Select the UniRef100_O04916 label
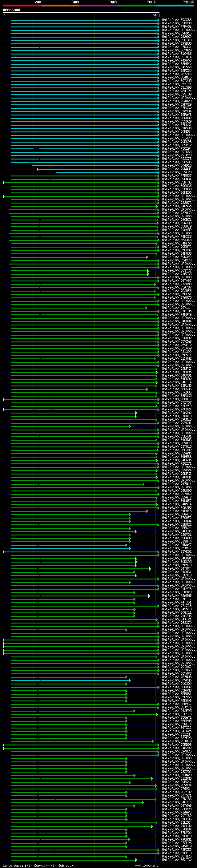Screen dimensions: 197x868 click(x=177, y=165)
